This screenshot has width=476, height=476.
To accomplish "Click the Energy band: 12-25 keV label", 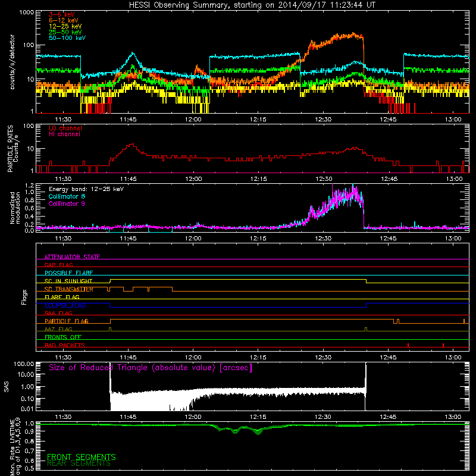I will (x=86, y=189).
